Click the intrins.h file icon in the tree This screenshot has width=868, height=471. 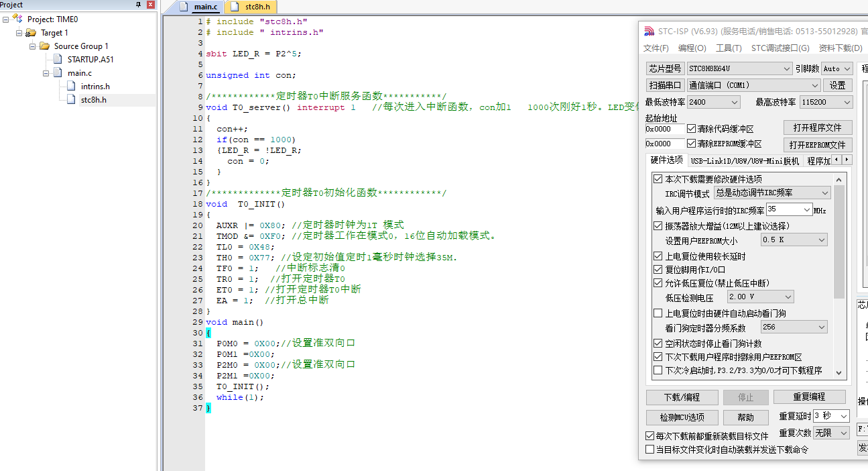(x=71, y=86)
